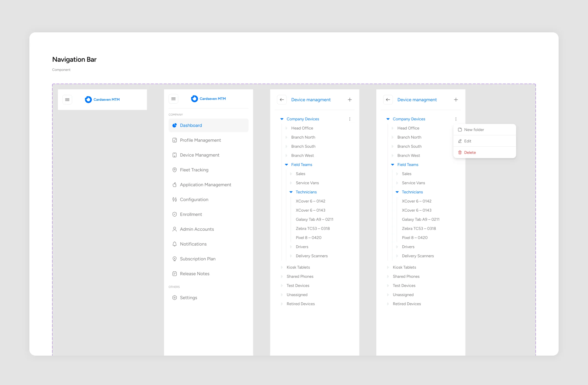The width and height of the screenshot is (588, 385).
Task: Click back arrow in third panel
Action: (282, 99)
